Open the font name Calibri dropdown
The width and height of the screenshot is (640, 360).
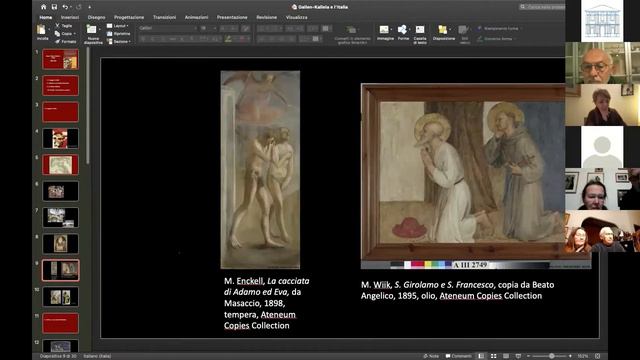(168, 28)
